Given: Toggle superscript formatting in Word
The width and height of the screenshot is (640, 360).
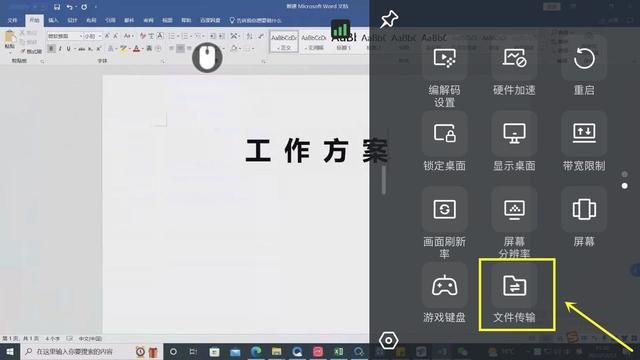Looking at the screenshot, I should coord(98,49).
